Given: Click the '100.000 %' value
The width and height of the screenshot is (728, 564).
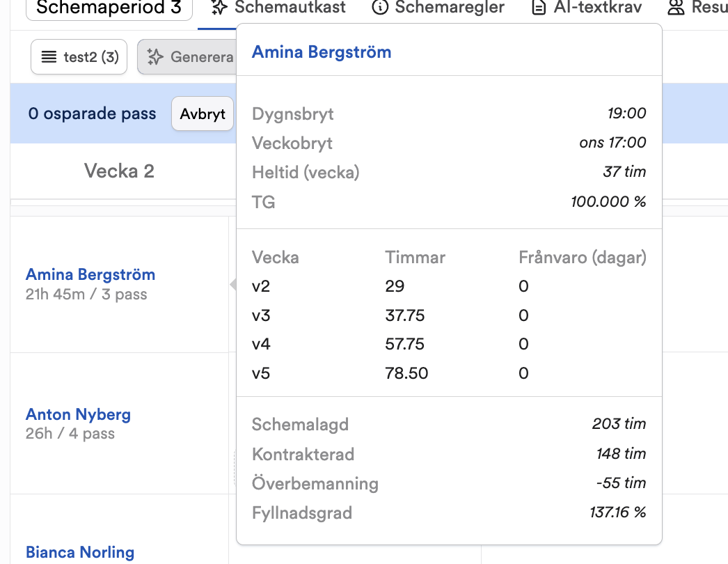Looking at the screenshot, I should point(609,202).
